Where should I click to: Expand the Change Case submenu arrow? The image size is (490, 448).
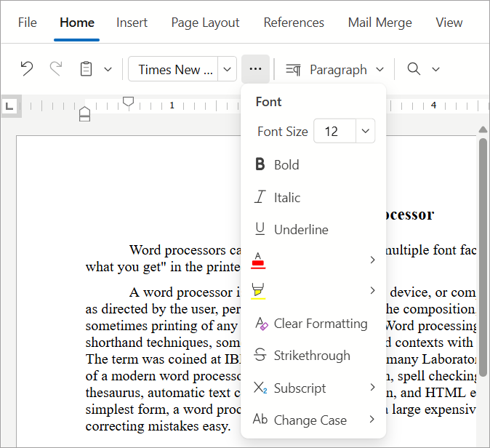click(x=372, y=419)
